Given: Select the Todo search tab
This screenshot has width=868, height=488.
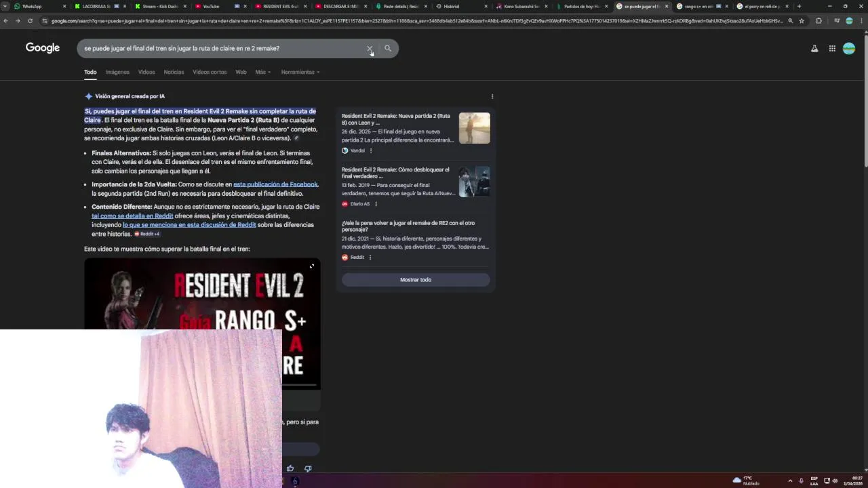Looking at the screenshot, I should [90, 72].
